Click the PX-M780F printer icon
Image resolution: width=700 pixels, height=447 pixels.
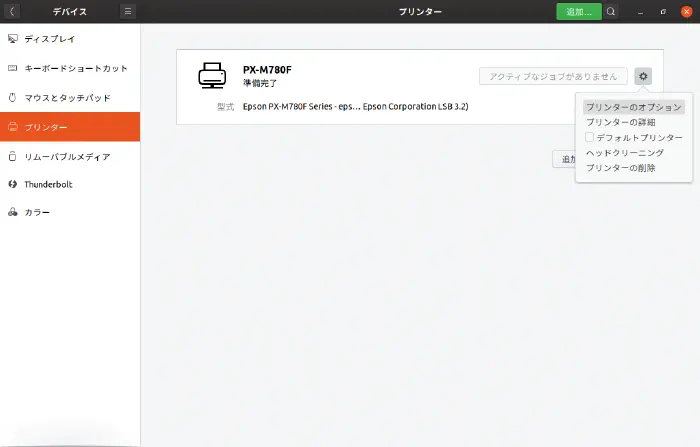[212, 76]
